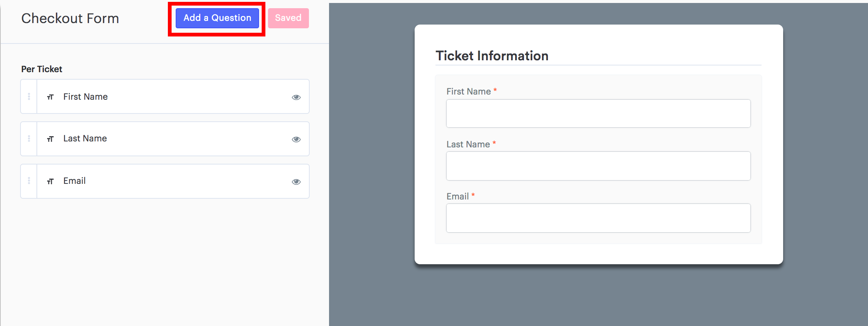Click the pink Saved button
Viewport: 868px width, 326px height.
(288, 18)
